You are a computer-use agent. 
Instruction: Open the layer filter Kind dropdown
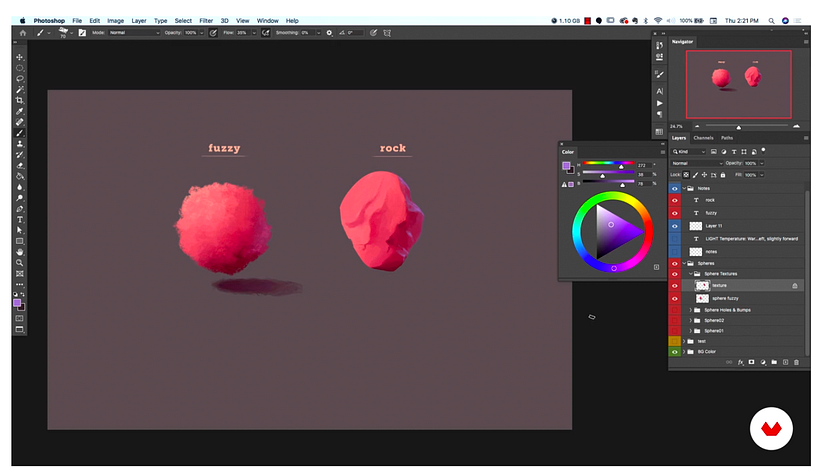(689, 152)
